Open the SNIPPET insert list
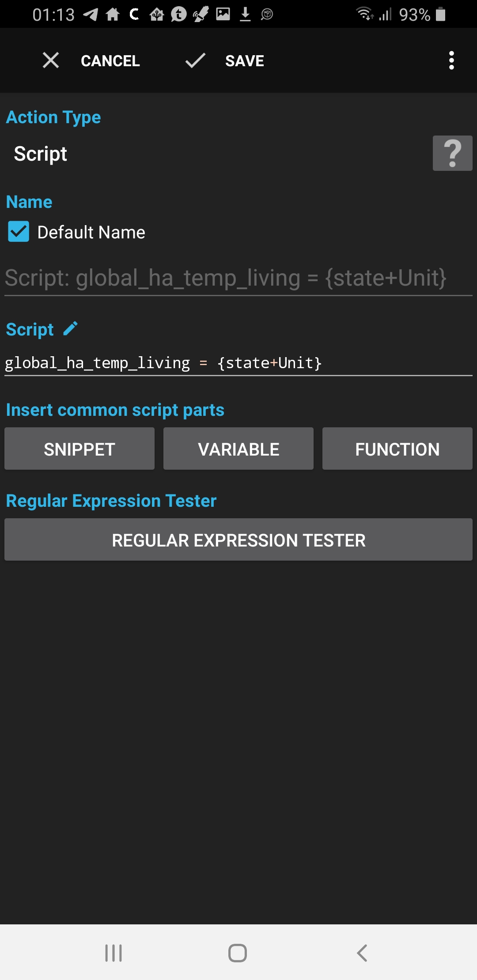 [79, 449]
